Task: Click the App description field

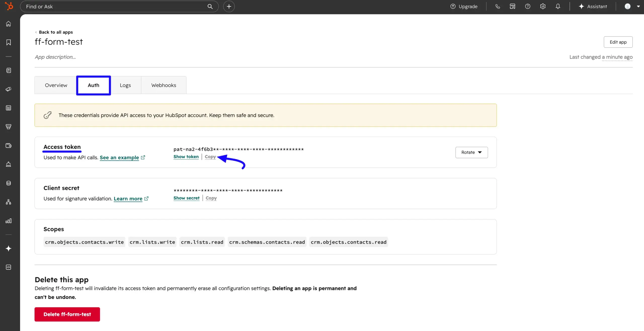Action: click(55, 57)
